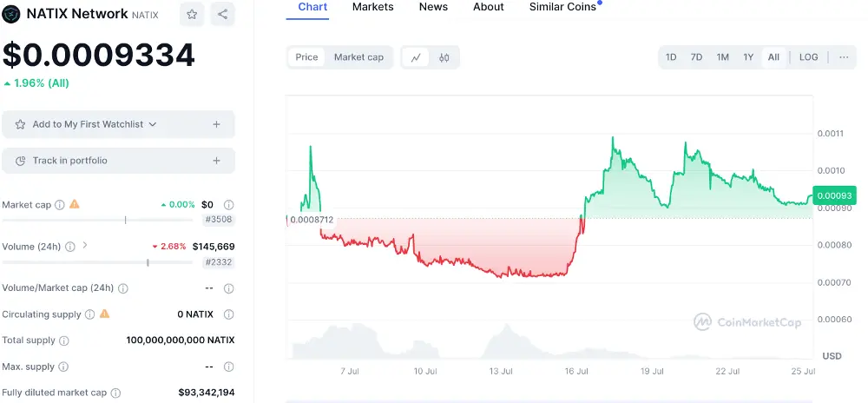Click the 0.0011 price axis label
This screenshot has width=868, height=403.
click(x=830, y=134)
